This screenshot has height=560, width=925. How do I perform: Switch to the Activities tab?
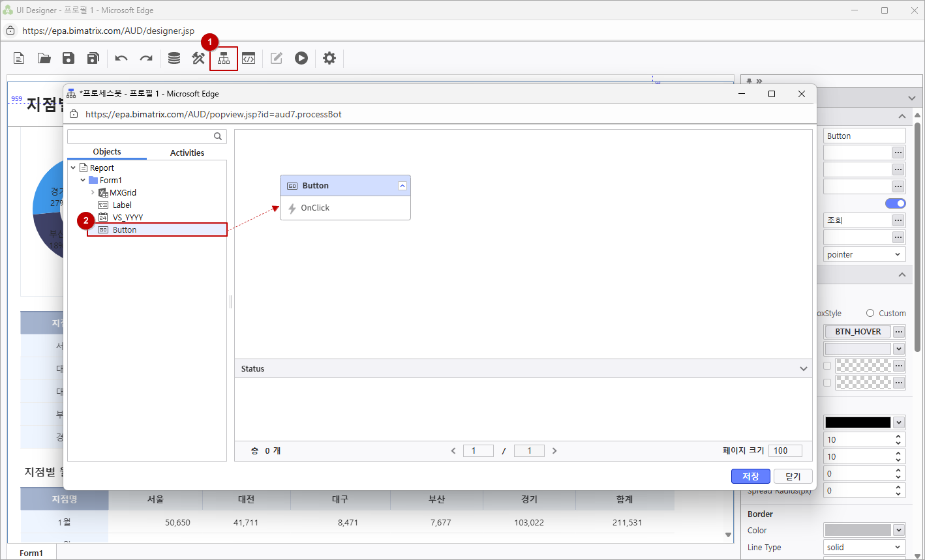[x=187, y=153]
